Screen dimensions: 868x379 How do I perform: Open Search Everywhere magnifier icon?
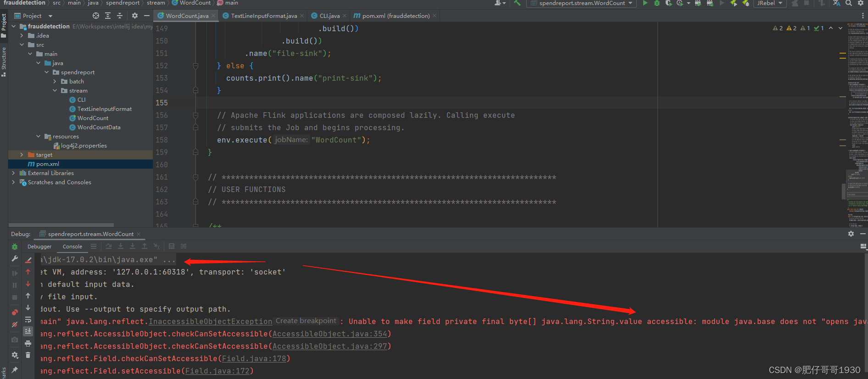[849, 3]
